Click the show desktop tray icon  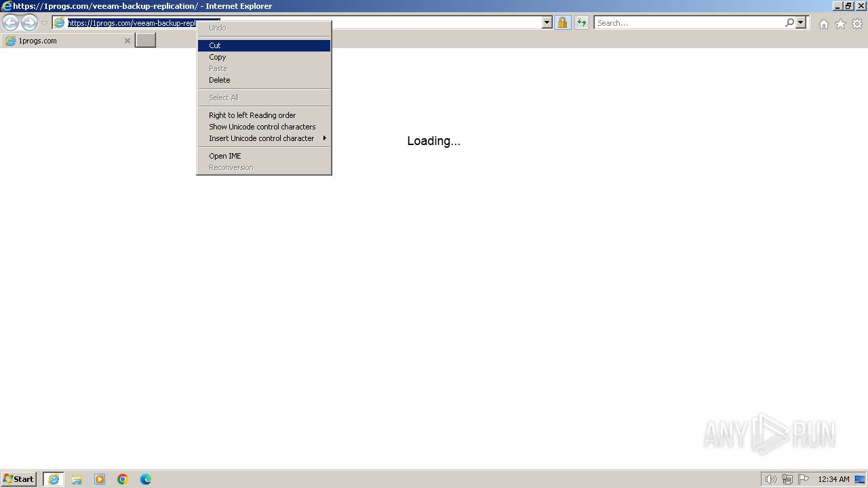860,479
